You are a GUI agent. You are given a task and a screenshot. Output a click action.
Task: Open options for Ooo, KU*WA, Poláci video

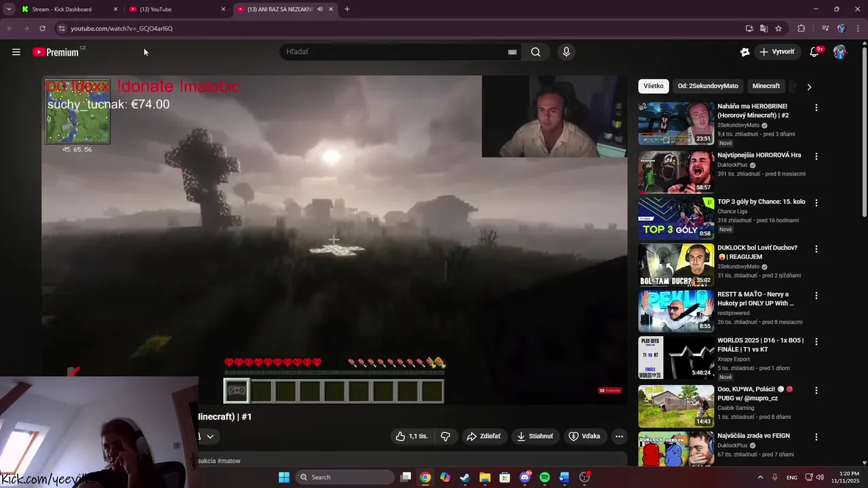tap(816, 391)
